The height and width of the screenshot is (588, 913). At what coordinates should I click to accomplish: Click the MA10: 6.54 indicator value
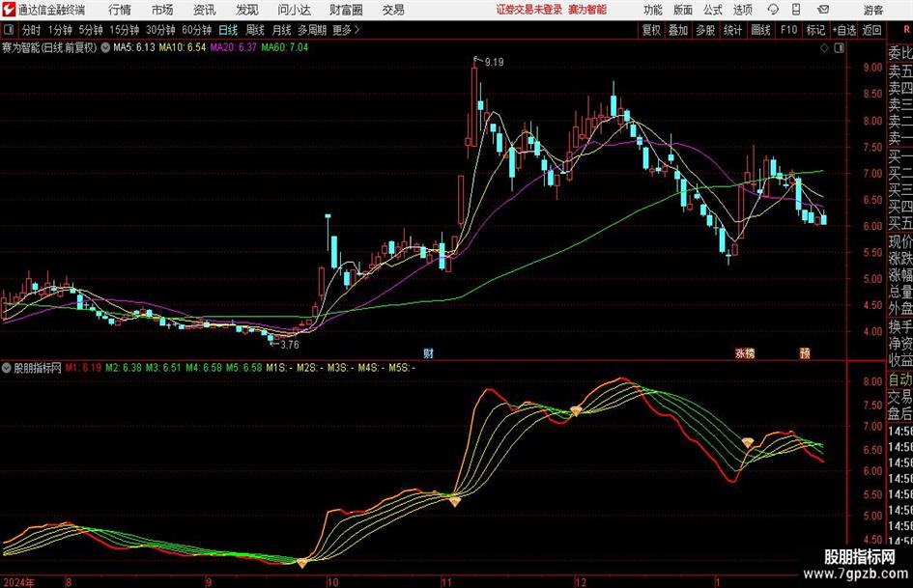(183, 47)
